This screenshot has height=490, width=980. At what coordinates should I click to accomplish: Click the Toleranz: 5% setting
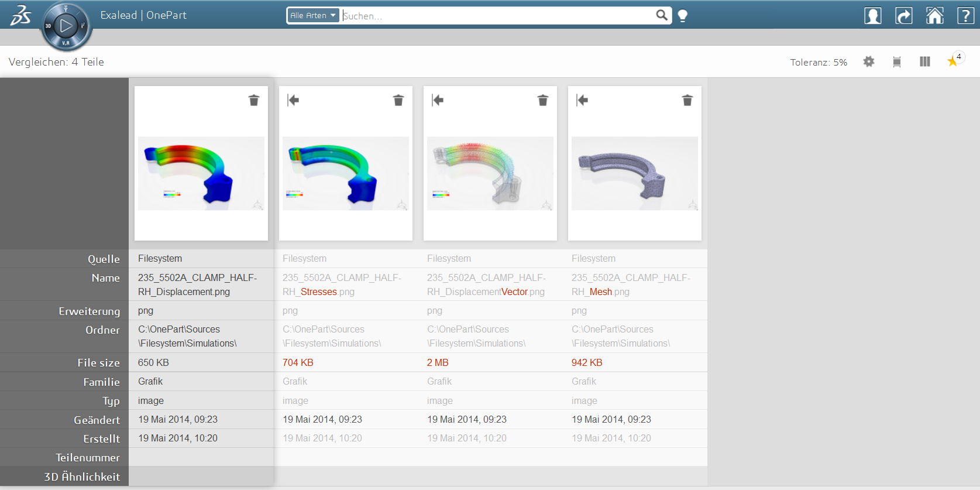pyautogui.click(x=818, y=62)
